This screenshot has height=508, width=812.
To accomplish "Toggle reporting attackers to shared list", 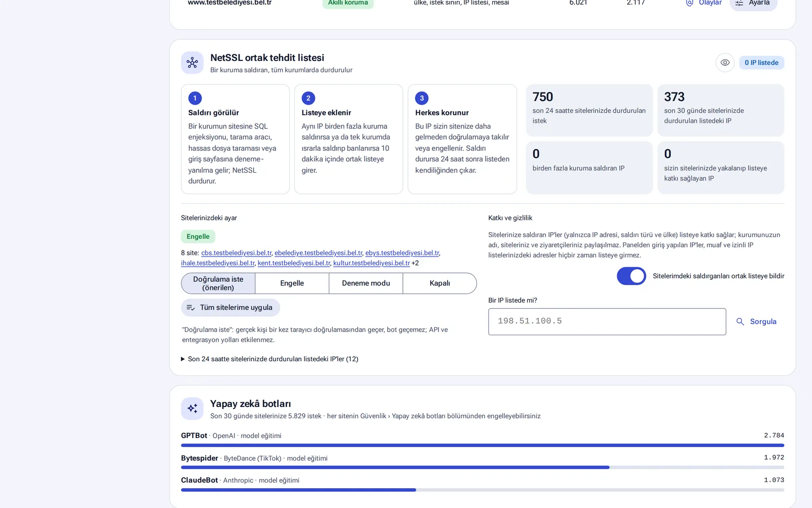I will [x=631, y=276].
